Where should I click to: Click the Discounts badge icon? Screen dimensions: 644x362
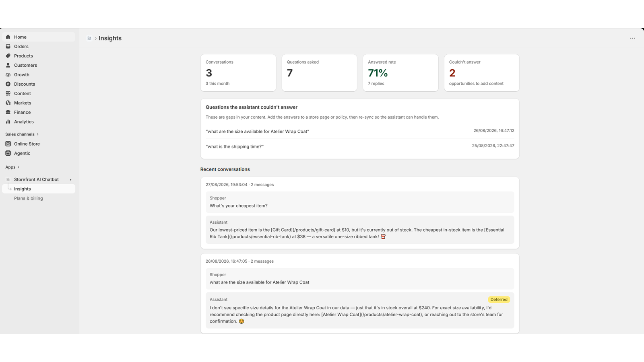click(x=8, y=84)
